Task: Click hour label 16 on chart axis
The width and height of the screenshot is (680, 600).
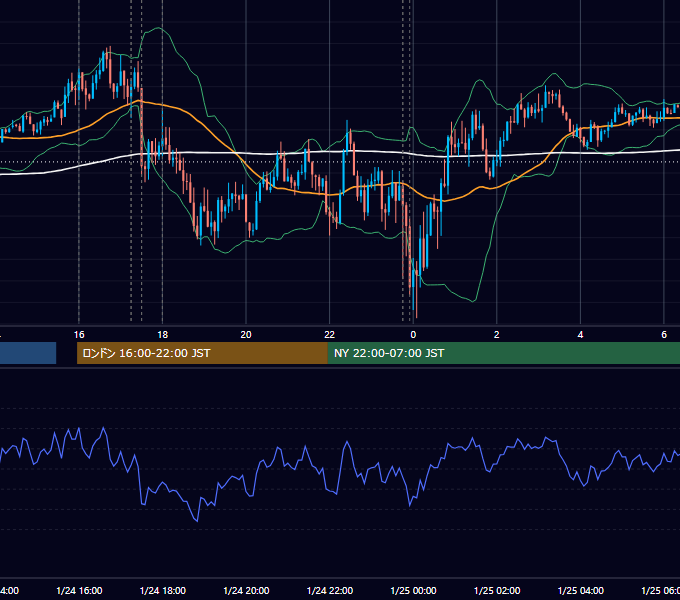Action: pos(79,335)
